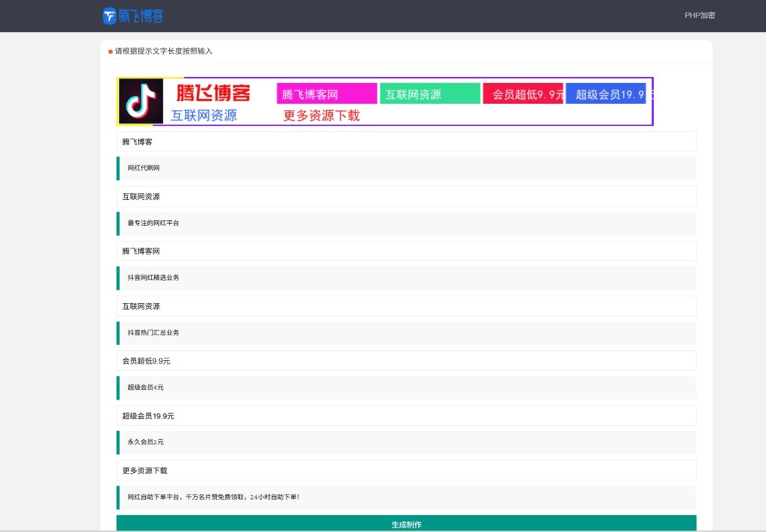Select the 互联网资源 input field
This screenshot has height=532, width=766.
click(x=406, y=195)
